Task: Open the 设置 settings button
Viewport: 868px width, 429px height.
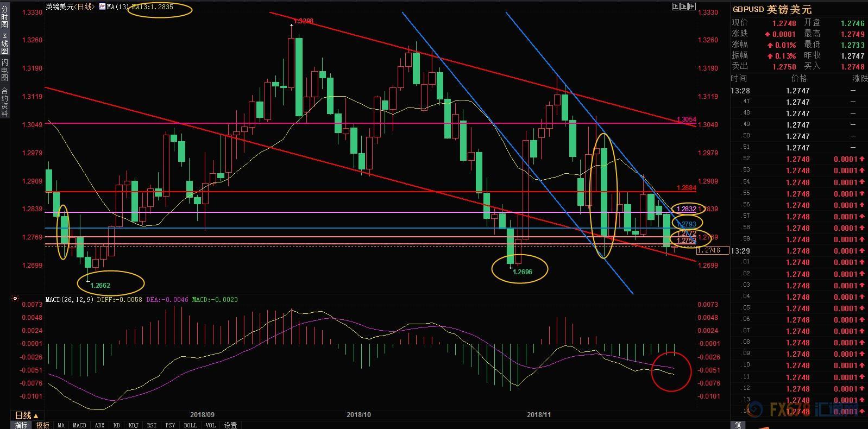Action: pos(230,425)
